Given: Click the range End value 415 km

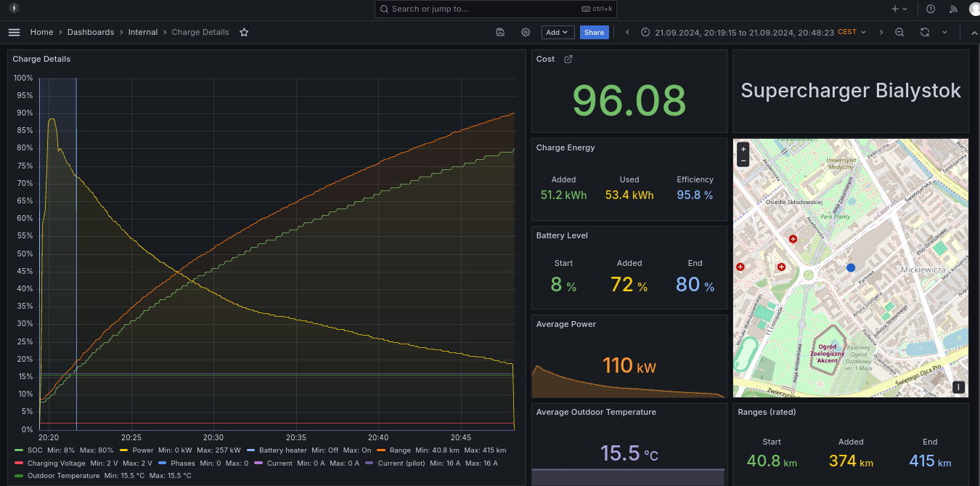Looking at the screenshot, I should click(x=930, y=461).
